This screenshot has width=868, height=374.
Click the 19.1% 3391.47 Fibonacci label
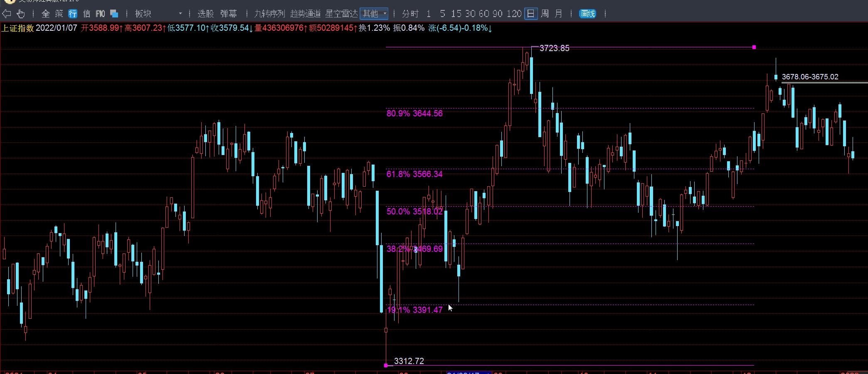pos(414,310)
